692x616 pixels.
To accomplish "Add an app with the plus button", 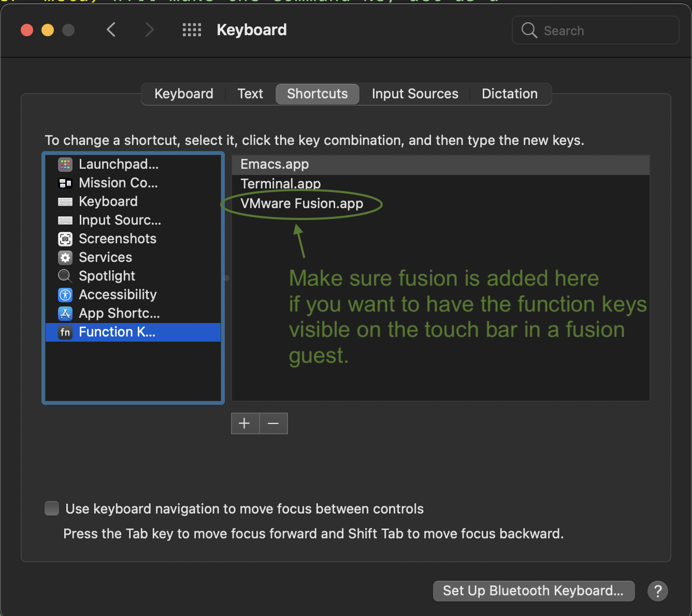I will (x=245, y=423).
